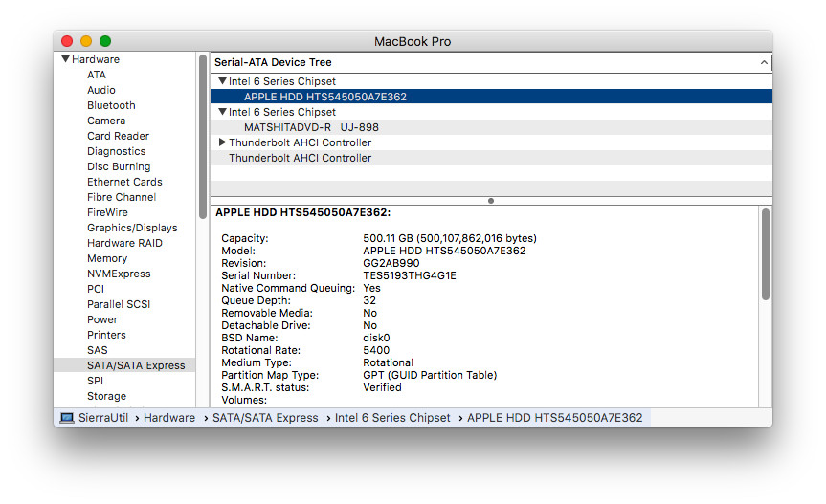Viewport: 826px width, 504px height.
Task: Select the APPLE HDD HTS545050A7E362 device row
Action: (491, 97)
